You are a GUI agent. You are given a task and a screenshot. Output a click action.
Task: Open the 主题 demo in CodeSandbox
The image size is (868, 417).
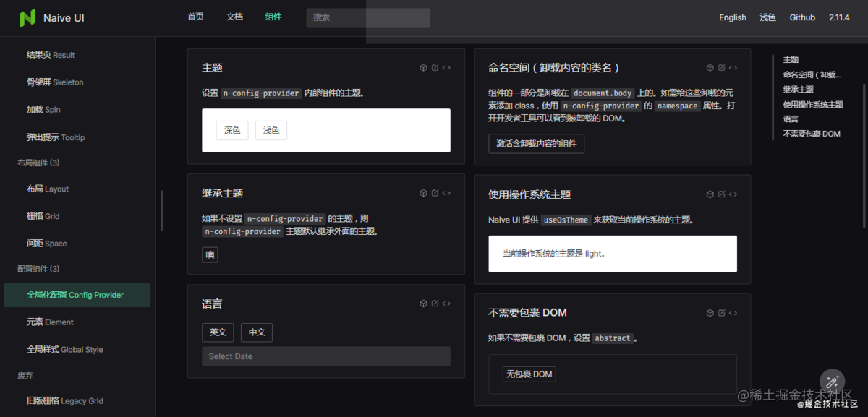click(x=423, y=66)
